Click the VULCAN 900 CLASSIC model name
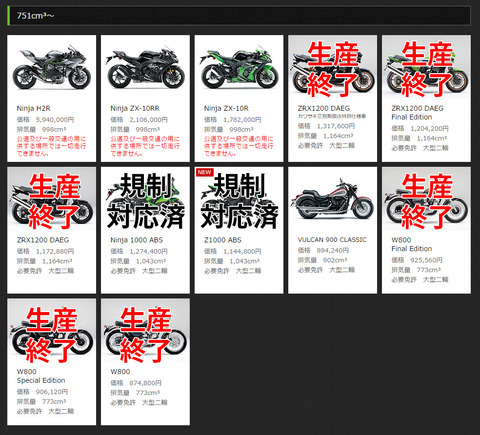The image size is (480, 435). point(332,240)
